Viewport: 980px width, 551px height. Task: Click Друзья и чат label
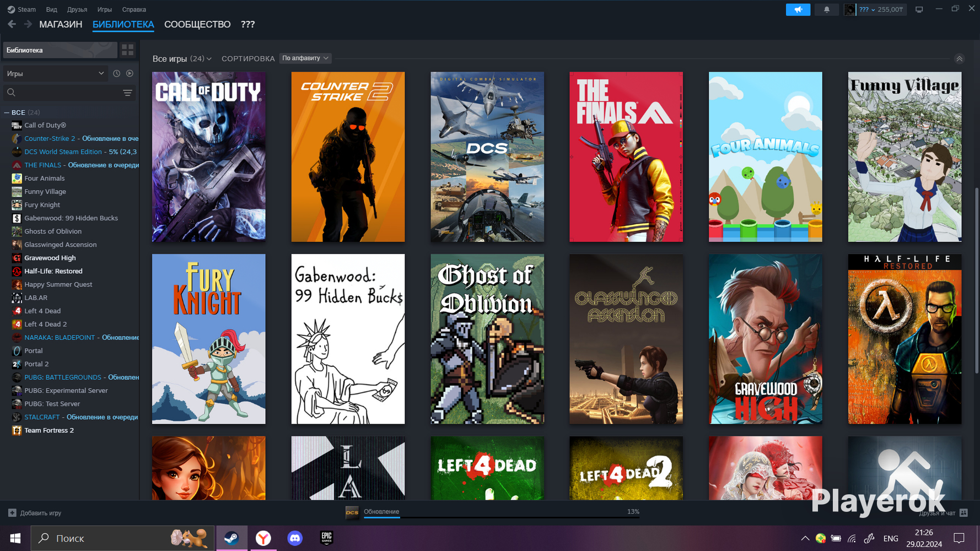click(x=937, y=513)
